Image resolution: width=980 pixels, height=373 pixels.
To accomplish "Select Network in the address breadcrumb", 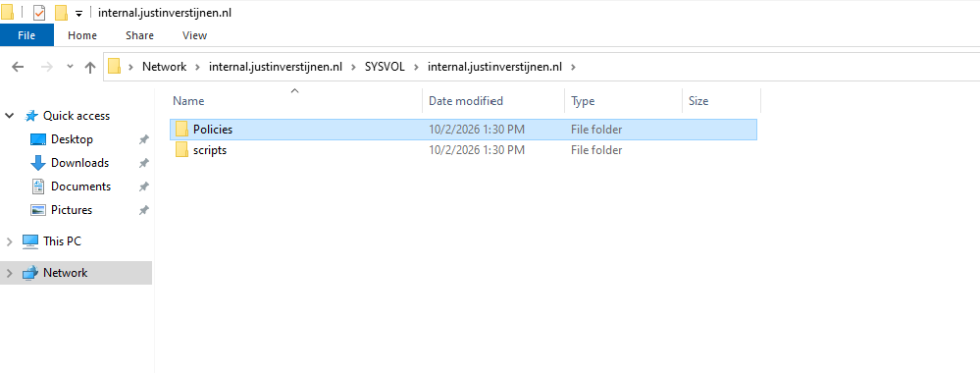I will 165,67.
